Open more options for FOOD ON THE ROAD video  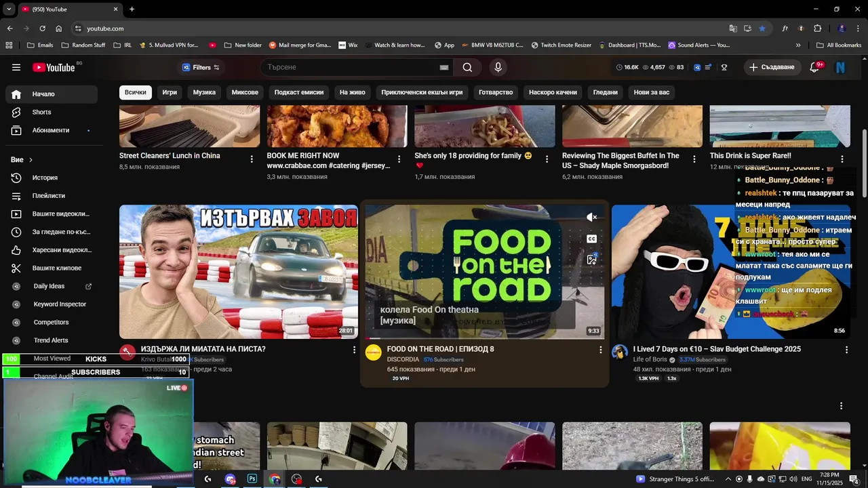pyautogui.click(x=600, y=350)
